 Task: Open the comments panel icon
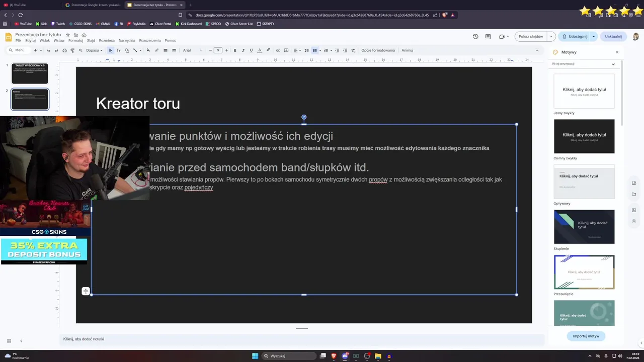pyautogui.click(x=488, y=36)
